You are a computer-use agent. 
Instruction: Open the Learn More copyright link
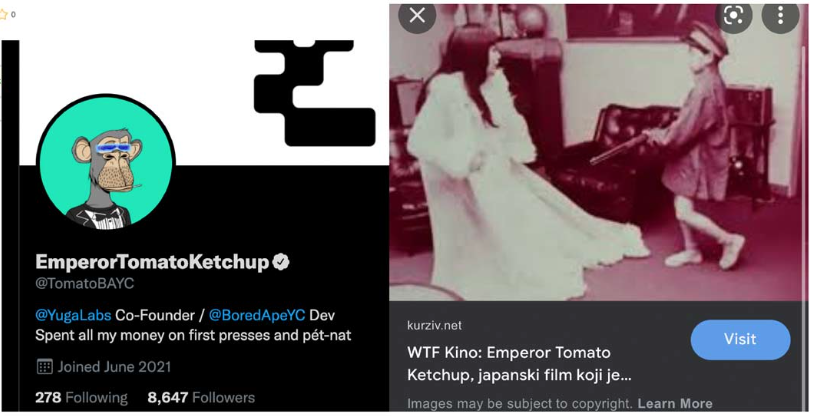[x=675, y=403]
